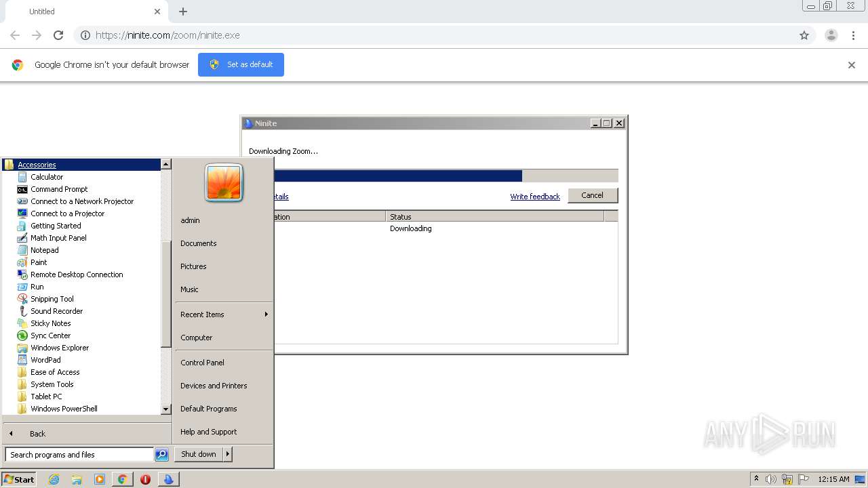The image size is (868, 488).
Task: Reload the page in Chrome
Action: 58,35
